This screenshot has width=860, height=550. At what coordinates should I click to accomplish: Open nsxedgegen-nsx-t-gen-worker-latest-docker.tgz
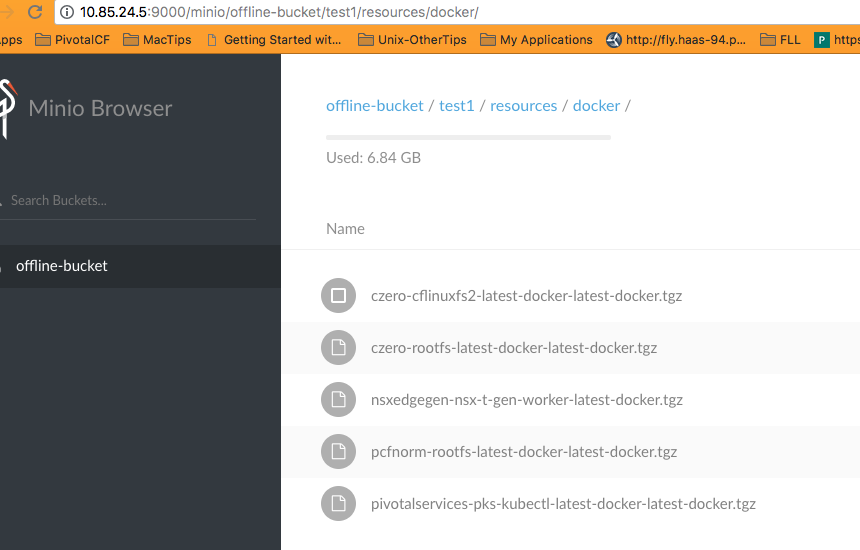(527, 400)
